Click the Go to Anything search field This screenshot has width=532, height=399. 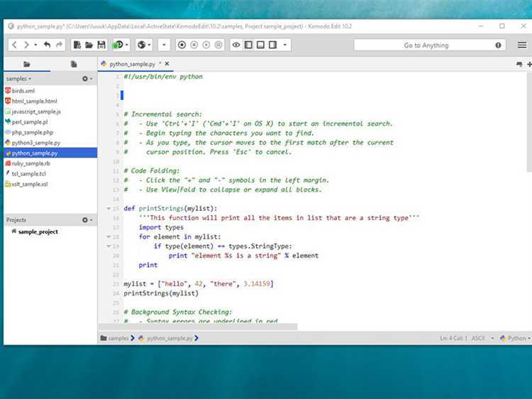click(x=426, y=45)
